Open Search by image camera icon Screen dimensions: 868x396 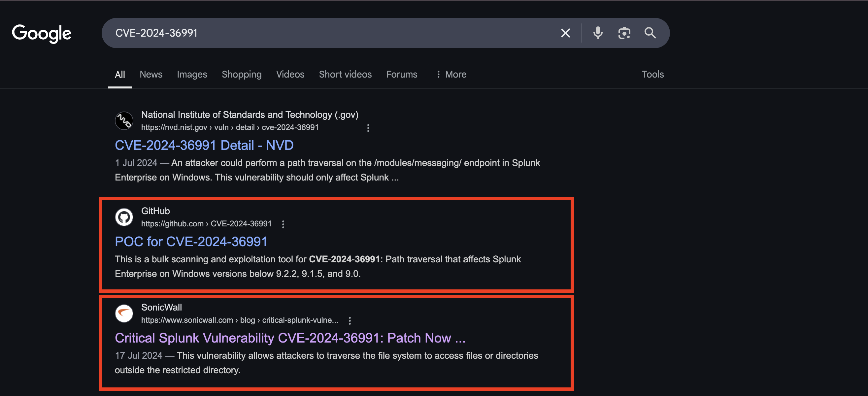point(624,33)
